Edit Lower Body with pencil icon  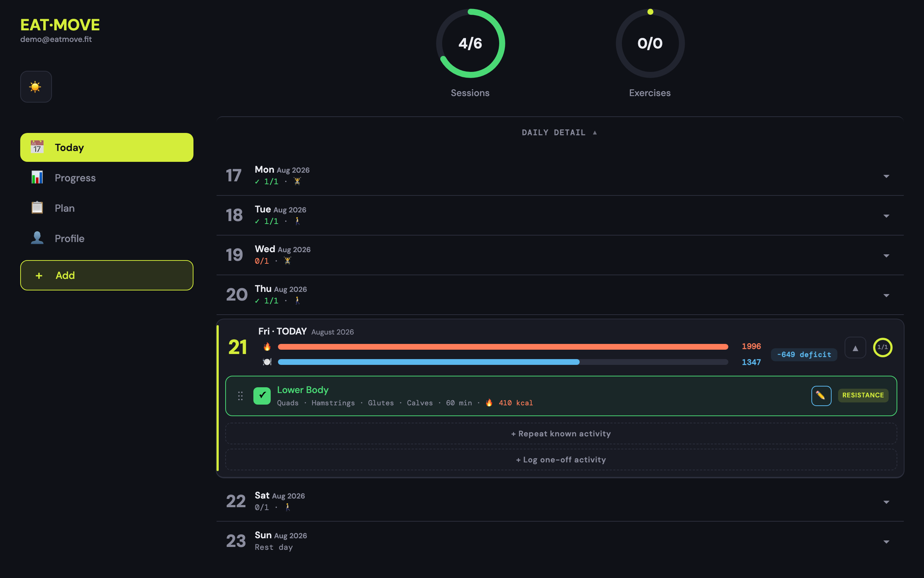[x=821, y=396]
